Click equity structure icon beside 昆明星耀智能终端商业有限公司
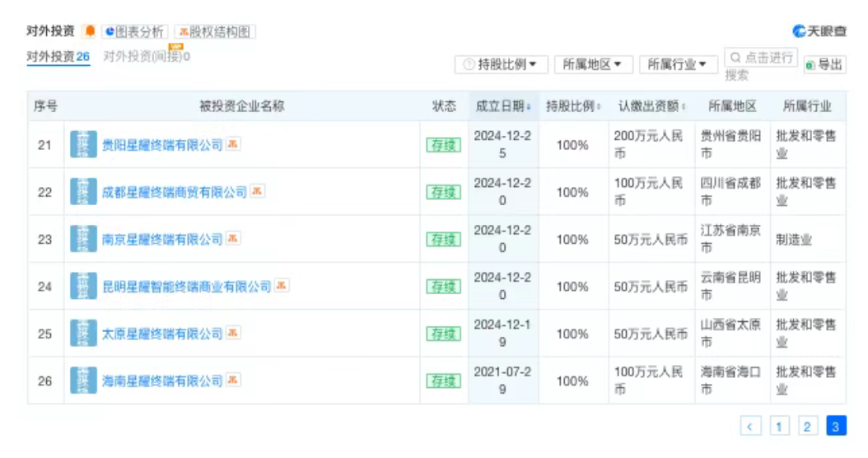Viewport: 868px width, 458px height. coord(282,286)
